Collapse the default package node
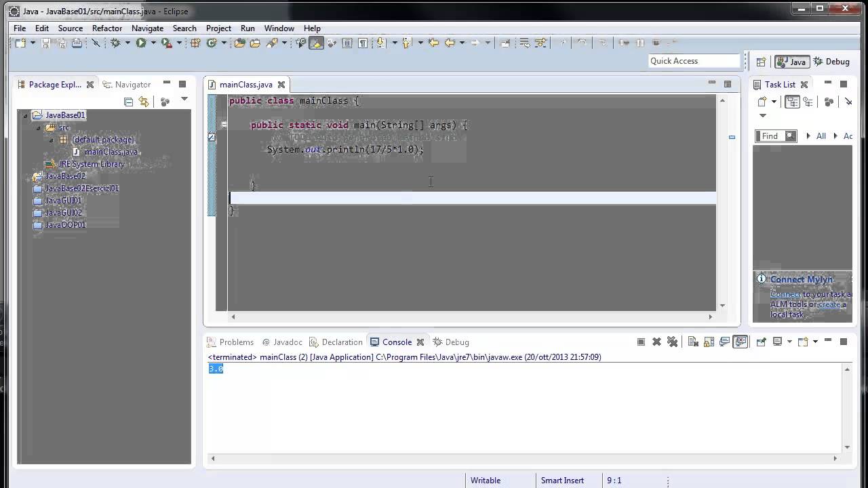Screen dimensions: 868x488 coord(52,140)
